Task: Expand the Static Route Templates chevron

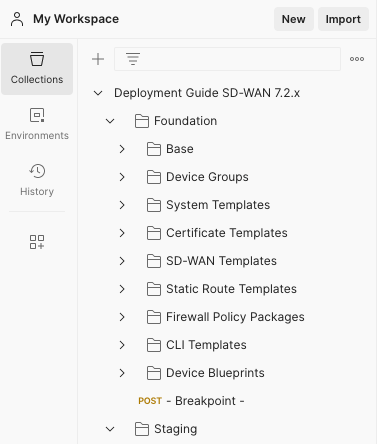Action: point(122,289)
